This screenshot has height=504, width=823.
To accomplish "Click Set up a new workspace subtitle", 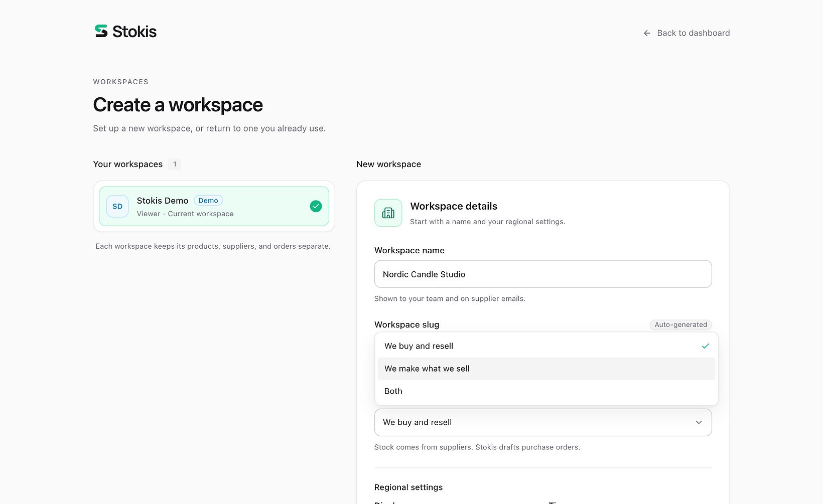I will point(210,128).
